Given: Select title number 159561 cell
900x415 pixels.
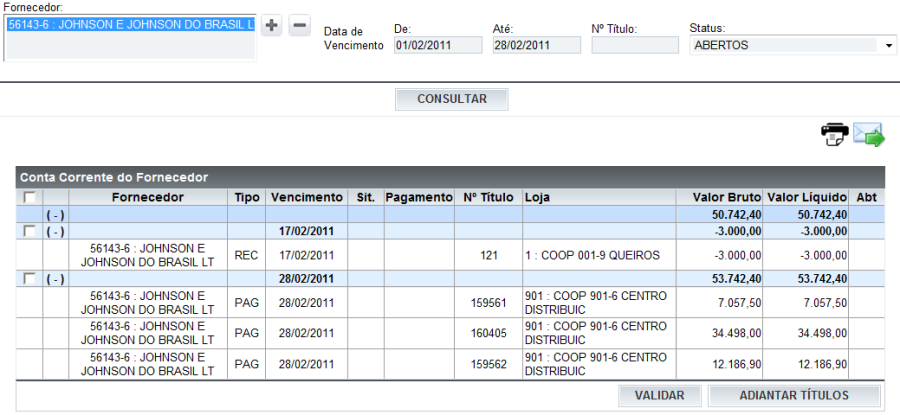Looking at the screenshot, I should click(x=488, y=303).
